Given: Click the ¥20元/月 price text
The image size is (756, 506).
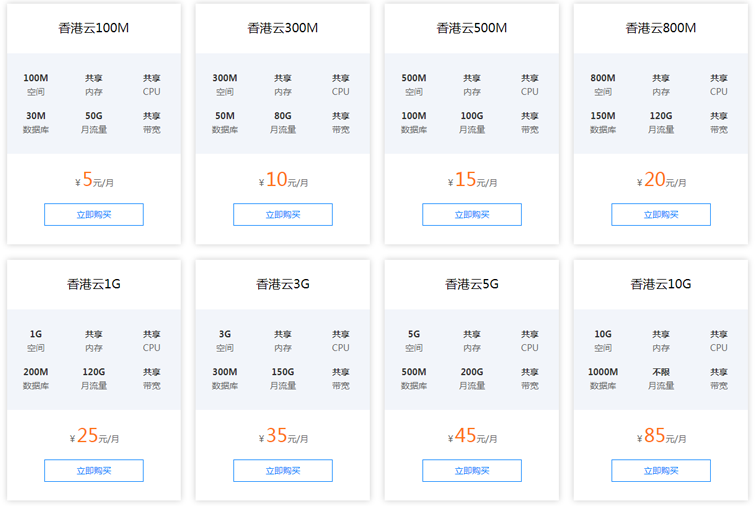Looking at the screenshot, I should coord(662,180).
